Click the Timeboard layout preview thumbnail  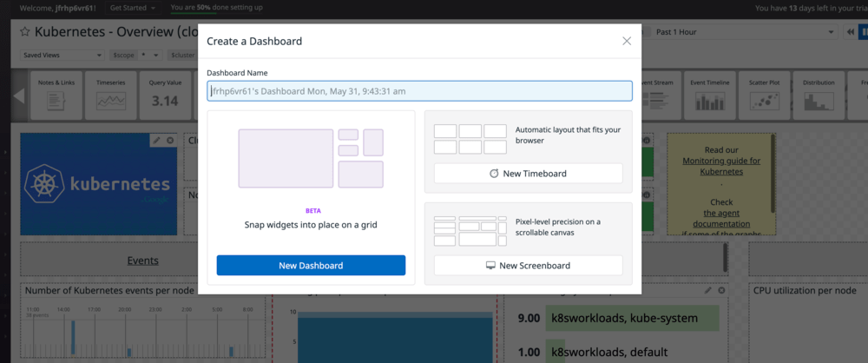tap(470, 139)
